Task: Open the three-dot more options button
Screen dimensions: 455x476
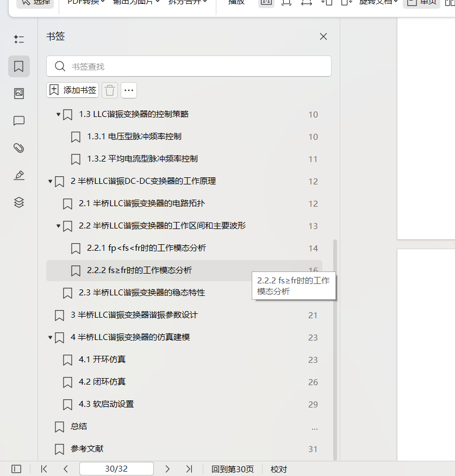Action: [129, 90]
